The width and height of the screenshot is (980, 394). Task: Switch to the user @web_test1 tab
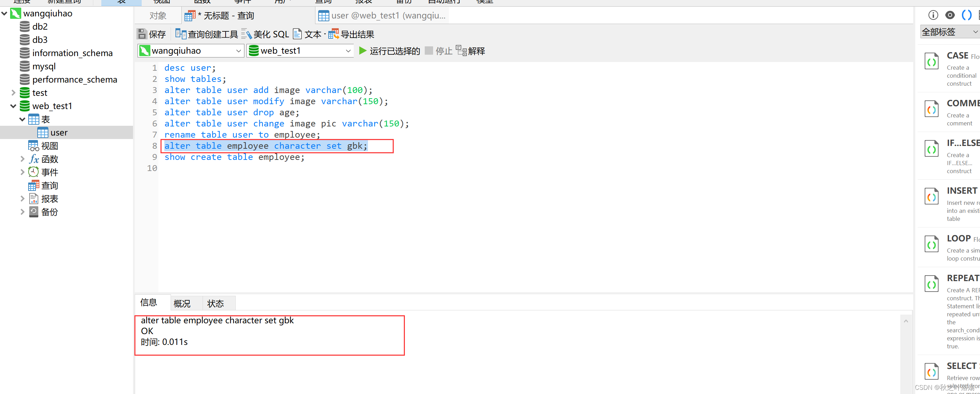pyautogui.click(x=382, y=16)
